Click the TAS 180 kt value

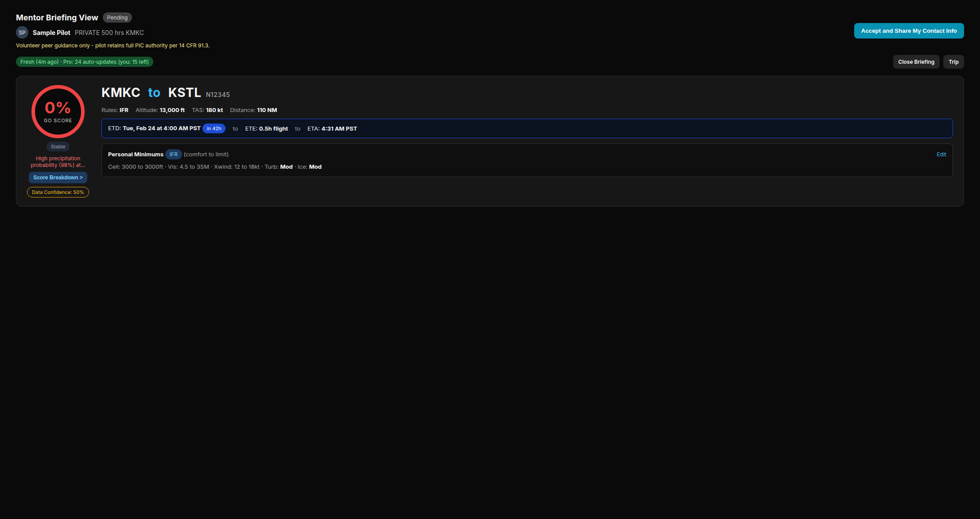tap(207, 110)
